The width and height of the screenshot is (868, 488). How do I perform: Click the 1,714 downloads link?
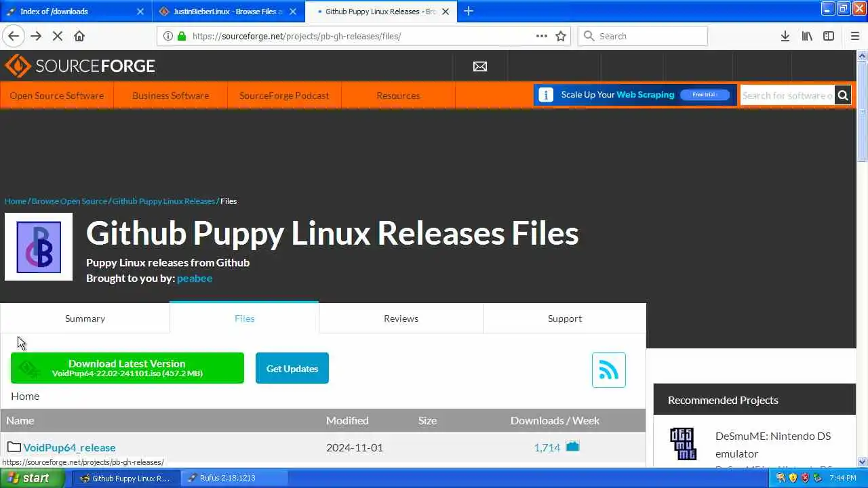tap(547, 447)
